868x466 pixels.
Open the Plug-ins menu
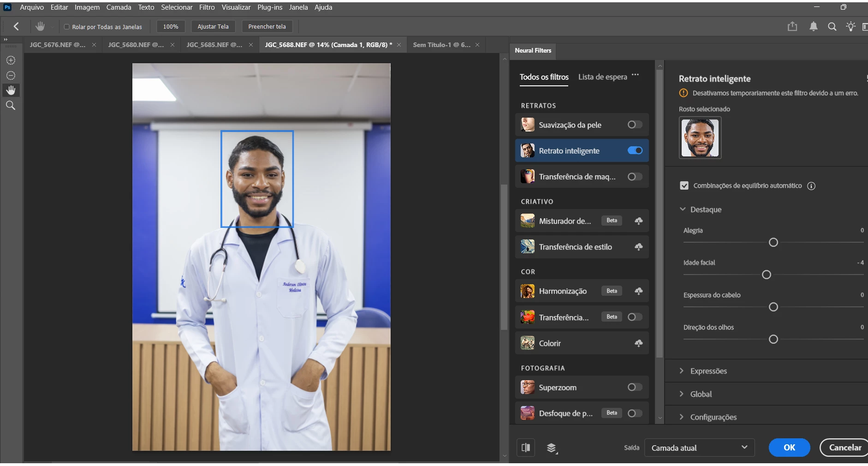coord(270,7)
